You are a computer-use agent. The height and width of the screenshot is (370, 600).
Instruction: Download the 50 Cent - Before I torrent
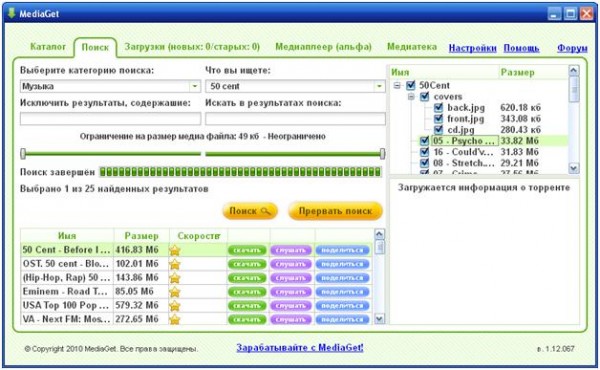[247, 250]
